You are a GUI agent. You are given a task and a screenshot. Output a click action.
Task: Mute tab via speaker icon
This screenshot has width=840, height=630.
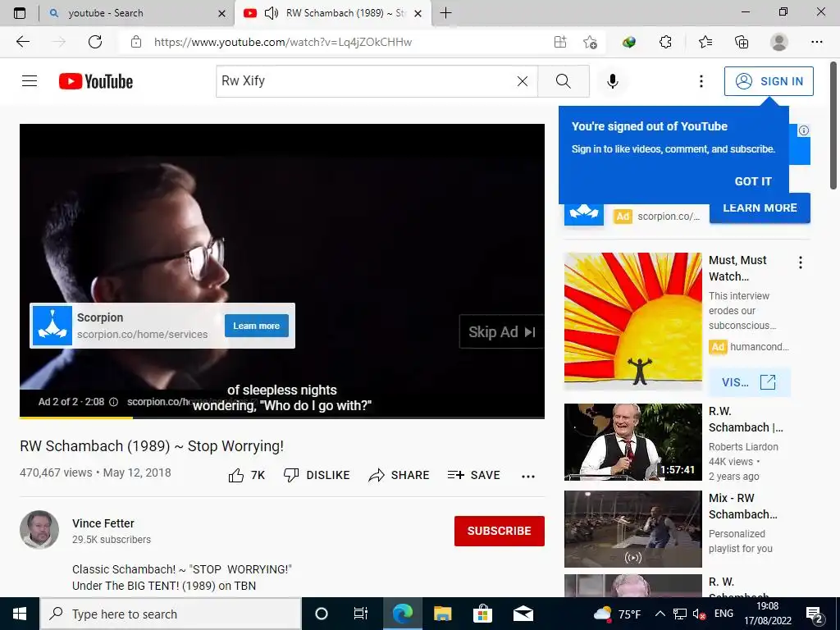tap(271, 13)
